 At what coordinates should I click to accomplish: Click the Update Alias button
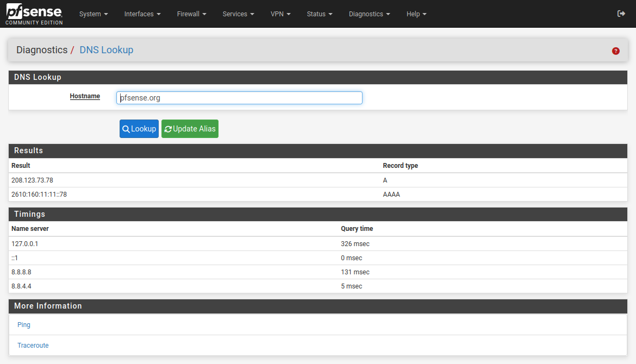tap(190, 129)
